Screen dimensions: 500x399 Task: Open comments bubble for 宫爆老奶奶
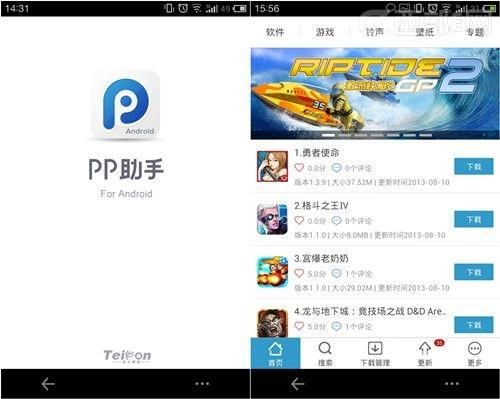point(336,273)
